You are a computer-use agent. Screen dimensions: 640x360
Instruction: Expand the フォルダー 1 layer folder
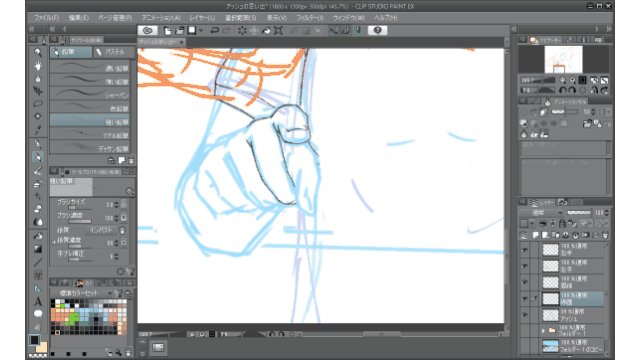point(543,331)
